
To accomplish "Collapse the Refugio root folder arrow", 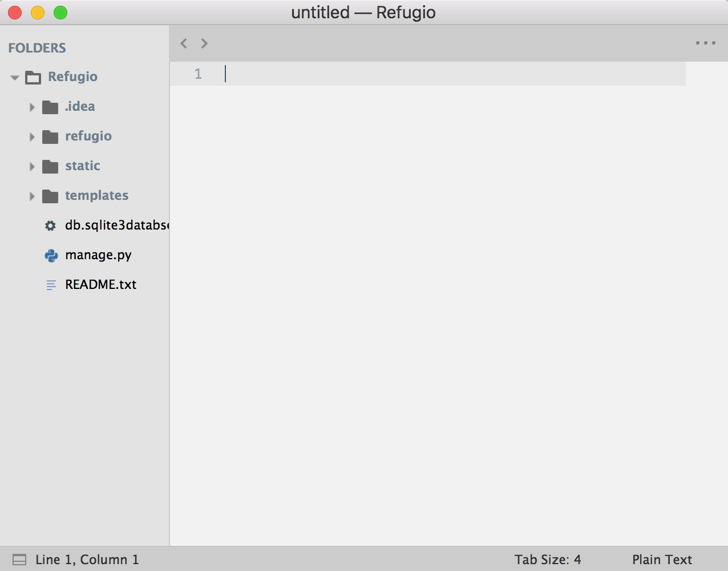I will coord(15,77).
